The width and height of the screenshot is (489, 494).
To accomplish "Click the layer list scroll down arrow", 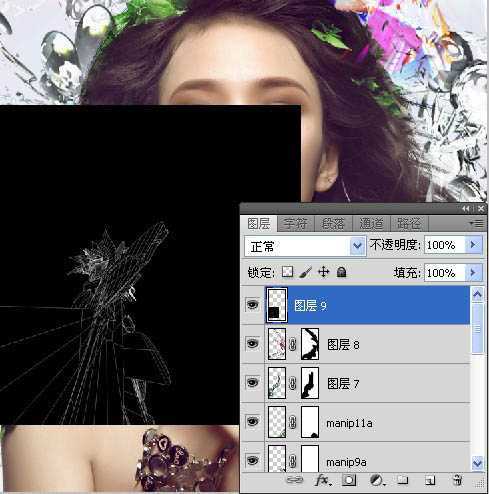I will click(477, 463).
